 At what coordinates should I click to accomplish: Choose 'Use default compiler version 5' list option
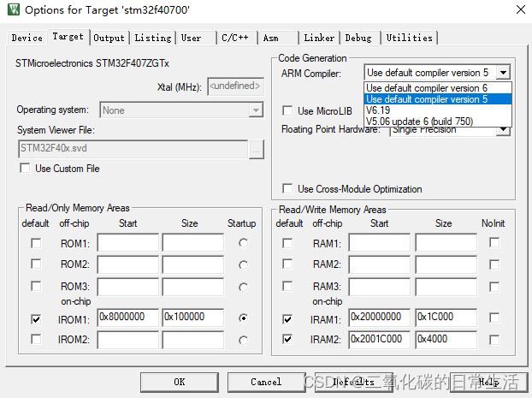coord(438,99)
